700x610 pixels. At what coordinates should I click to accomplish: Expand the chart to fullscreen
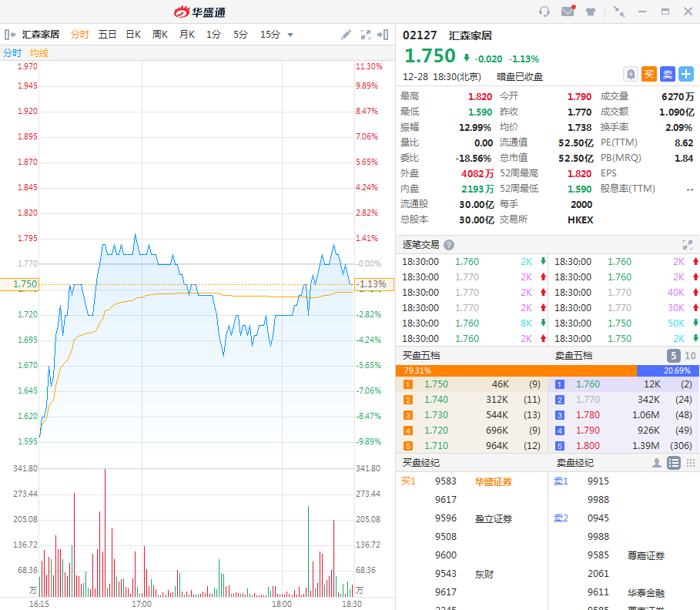(x=366, y=35)
